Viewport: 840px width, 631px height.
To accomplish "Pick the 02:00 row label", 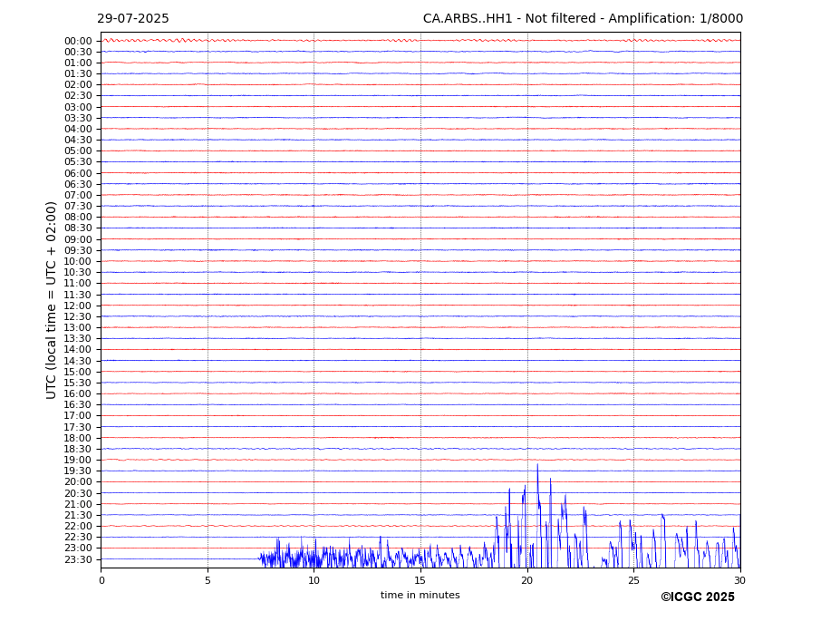I will 78,84.
